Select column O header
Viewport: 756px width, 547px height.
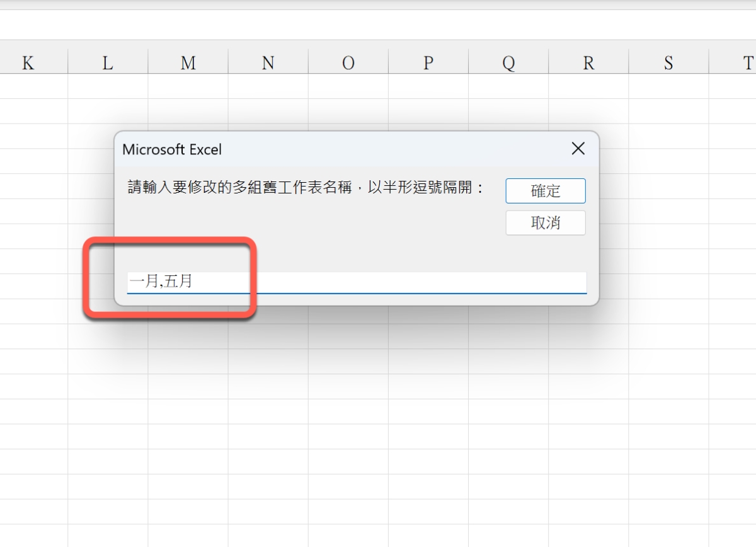(x=348, y=62)
